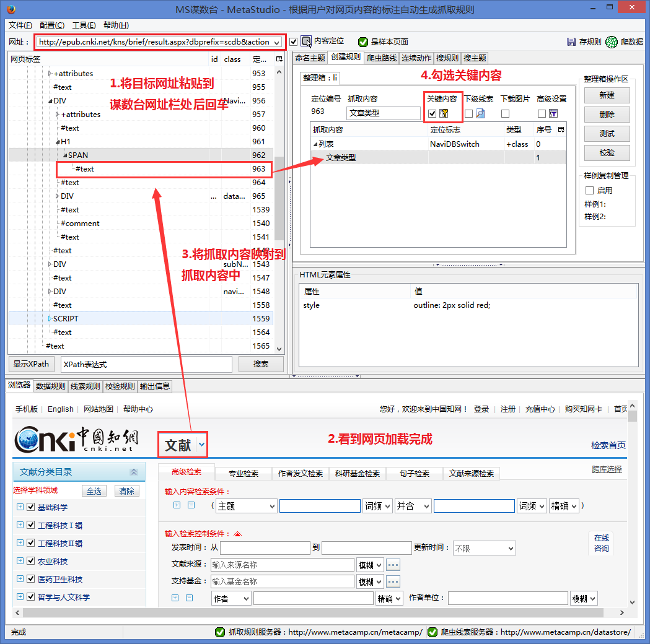The width and height of the screenshot is (650, 644).
Task: Uncheck the 基础科学 checkbox
Action: [x=31, y=507]
